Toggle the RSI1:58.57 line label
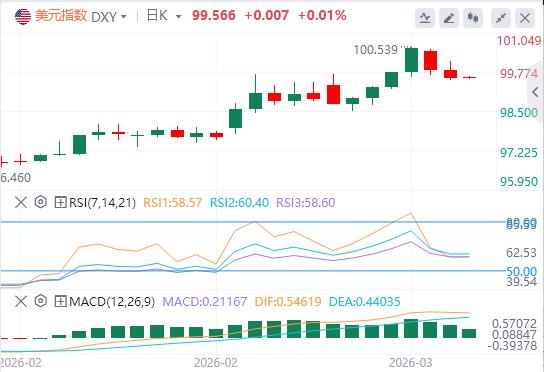544x372 pixels. (x=172, y=202)
